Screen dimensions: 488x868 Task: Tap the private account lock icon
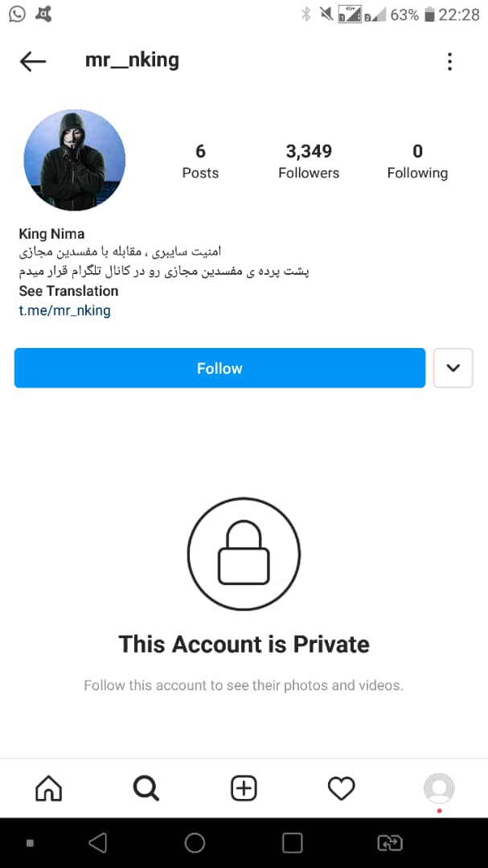[244, 554]
